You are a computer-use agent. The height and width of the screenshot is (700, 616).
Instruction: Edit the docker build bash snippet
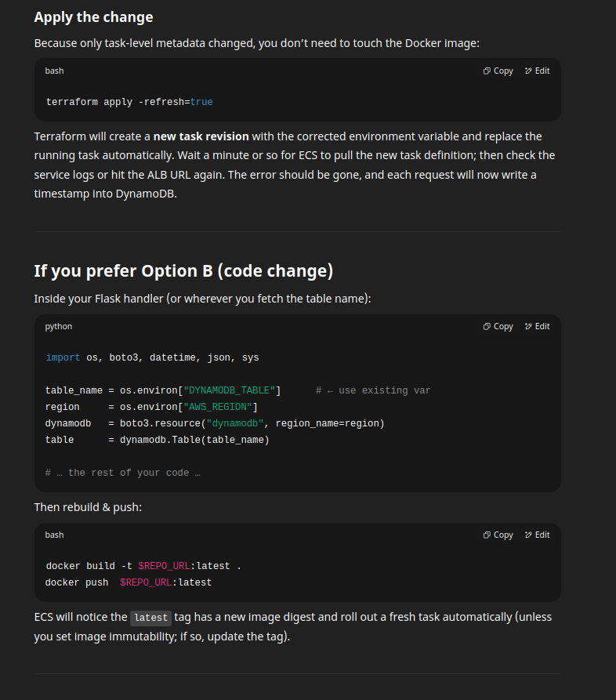click(x=538, y=535)
